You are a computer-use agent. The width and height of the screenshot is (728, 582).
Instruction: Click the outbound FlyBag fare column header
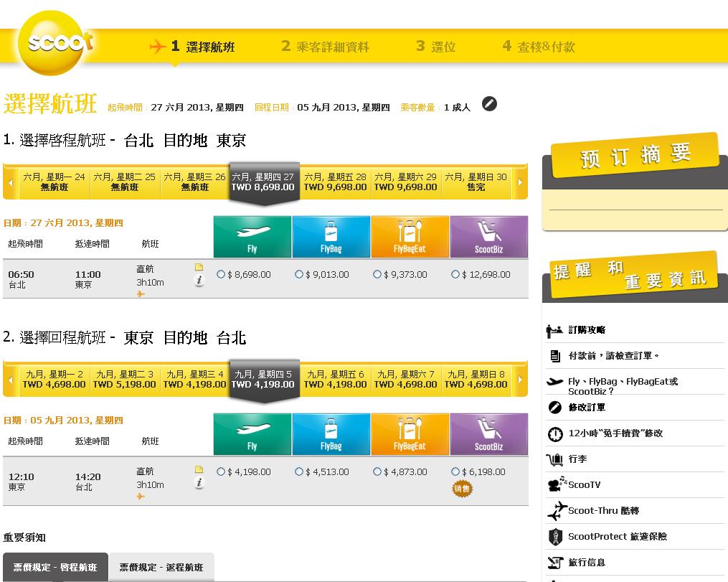(331, 236)
